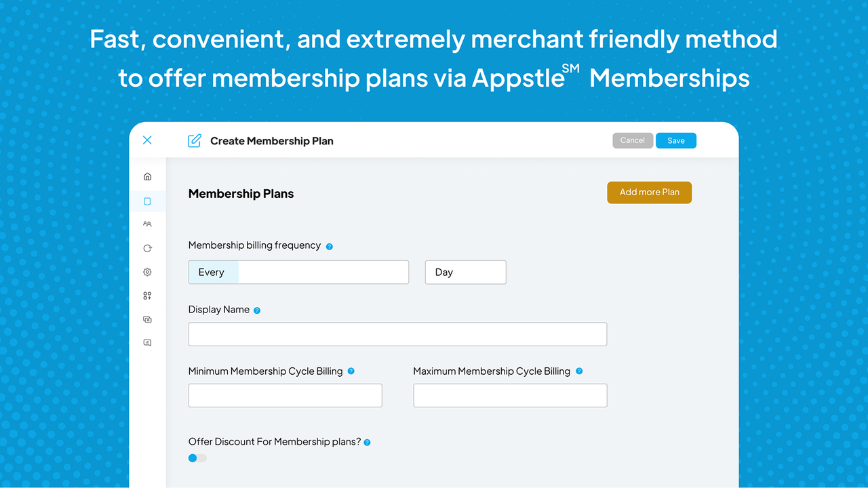Select the add integrations sidebar icon
This screenshot has height=488, width=868.
[x=147, y=296]
